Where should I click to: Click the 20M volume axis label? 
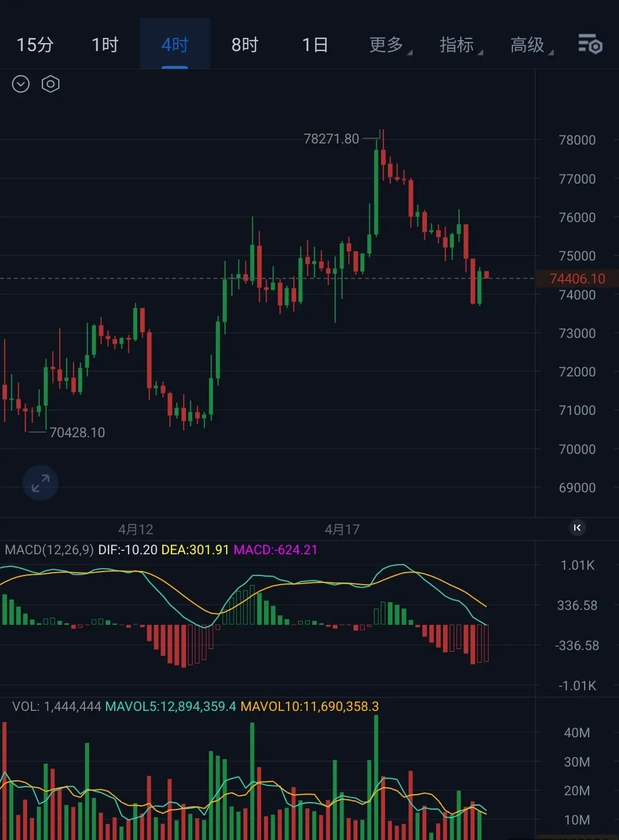coord(577,791)
